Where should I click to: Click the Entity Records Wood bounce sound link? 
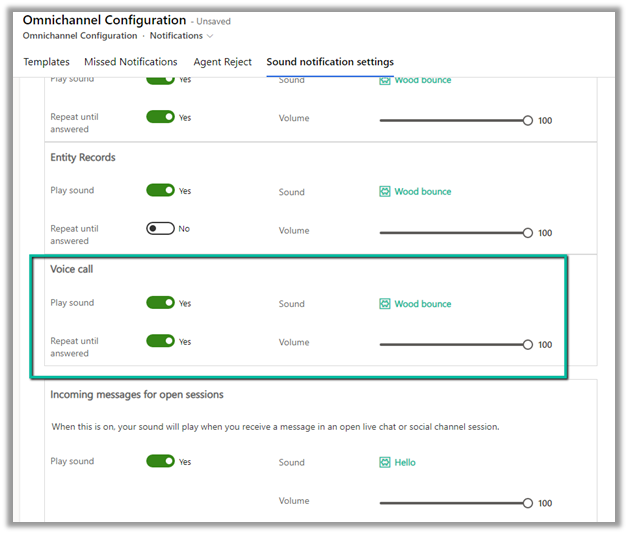coord(422,192)
